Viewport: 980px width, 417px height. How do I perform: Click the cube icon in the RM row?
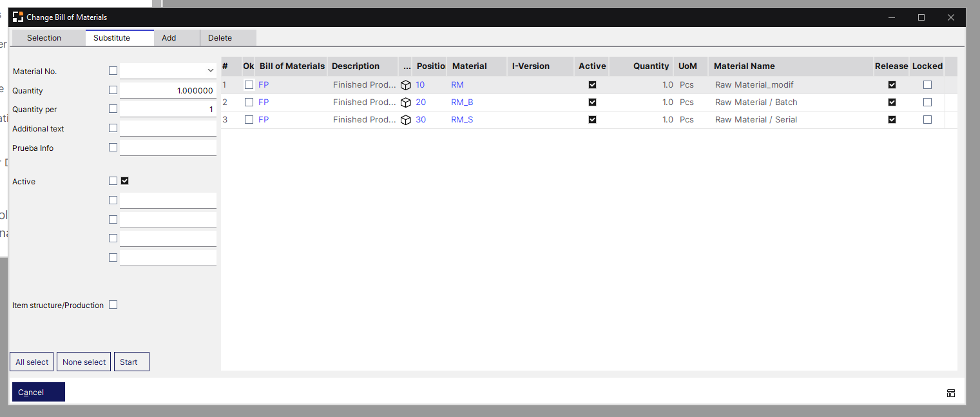(405, 85)
